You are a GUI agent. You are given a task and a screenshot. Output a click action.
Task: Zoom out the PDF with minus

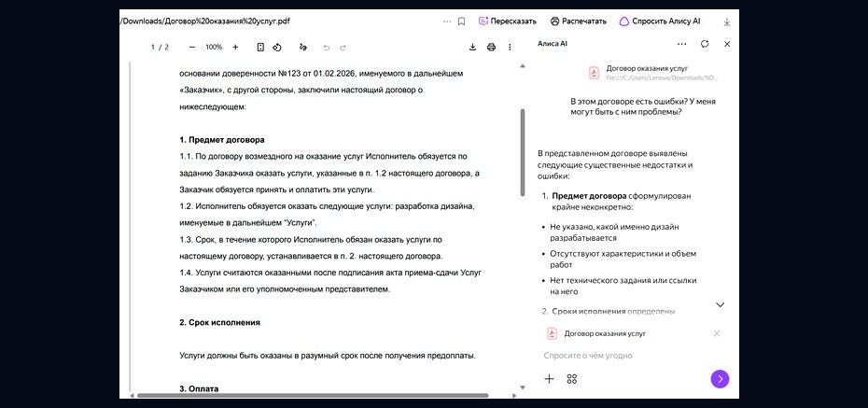coord(192,47)
